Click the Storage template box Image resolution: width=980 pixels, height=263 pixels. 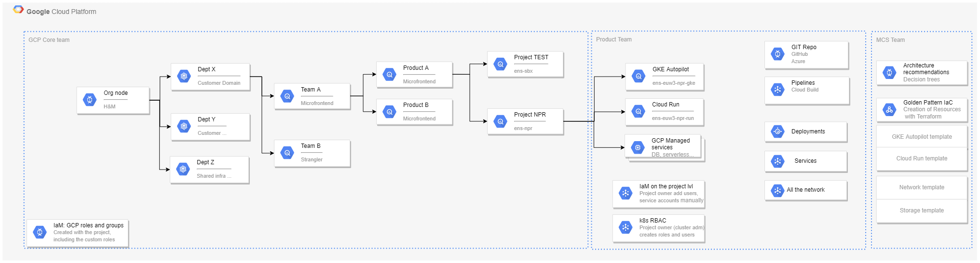click(x=922, y=210)
